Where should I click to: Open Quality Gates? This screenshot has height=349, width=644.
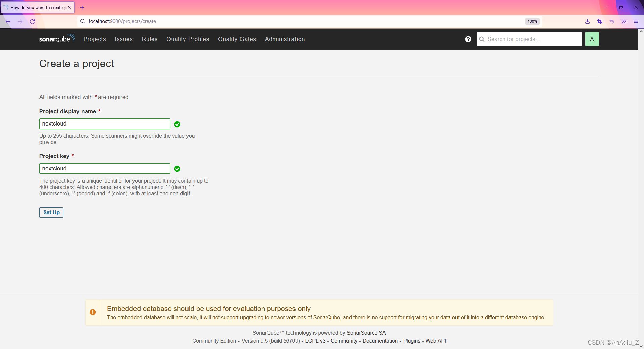pos(237,39)
